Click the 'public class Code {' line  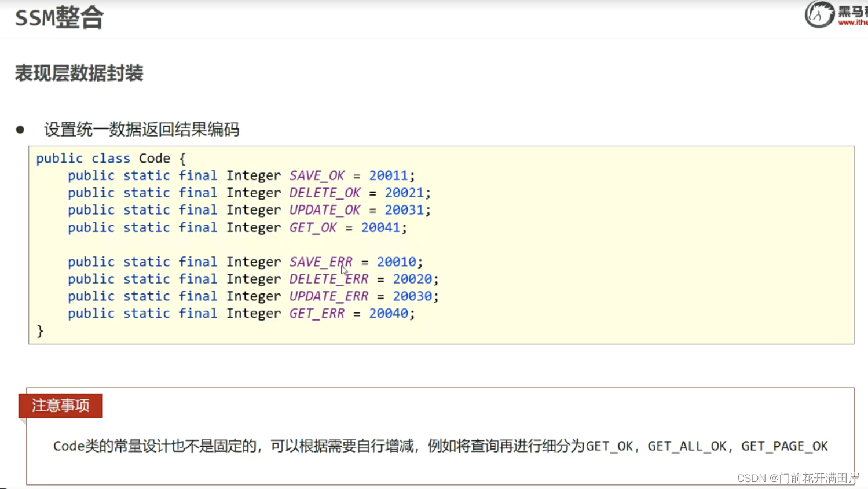pos(111,159)
